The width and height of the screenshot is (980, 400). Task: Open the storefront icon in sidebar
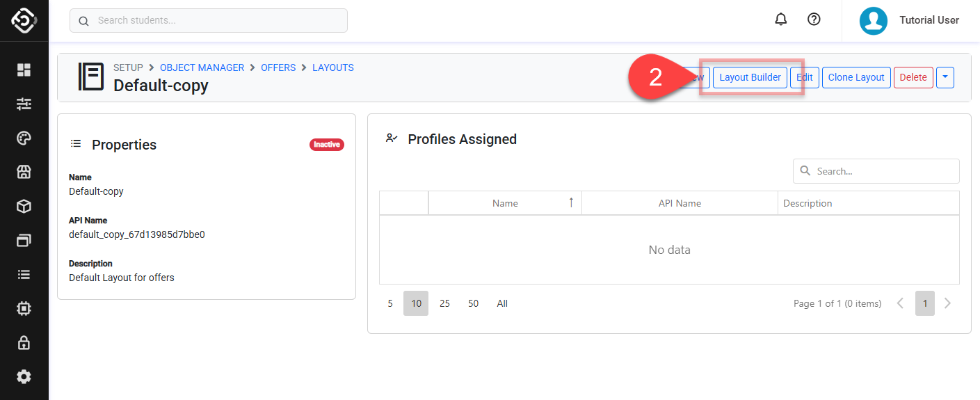click(x=24, y=172)
